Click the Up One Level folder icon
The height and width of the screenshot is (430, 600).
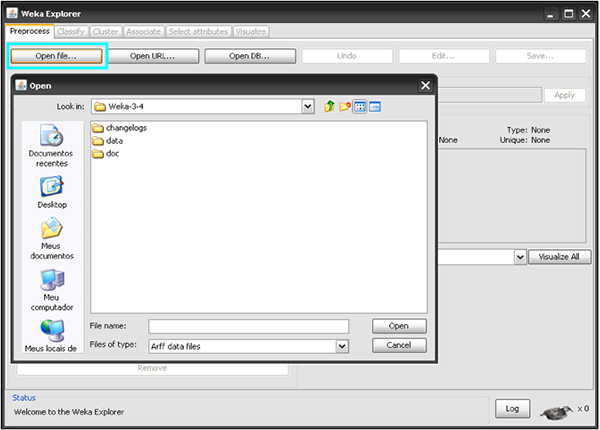(329, 106)
